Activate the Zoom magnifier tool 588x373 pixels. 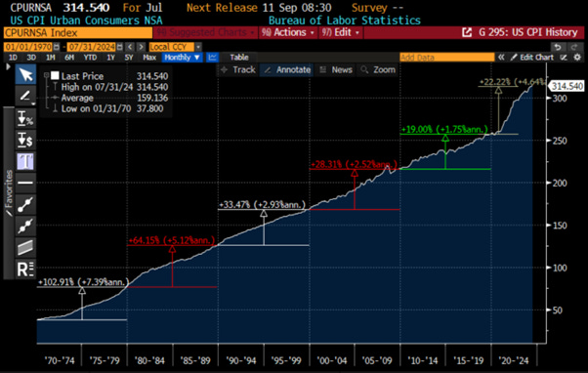tap(378, 69)
